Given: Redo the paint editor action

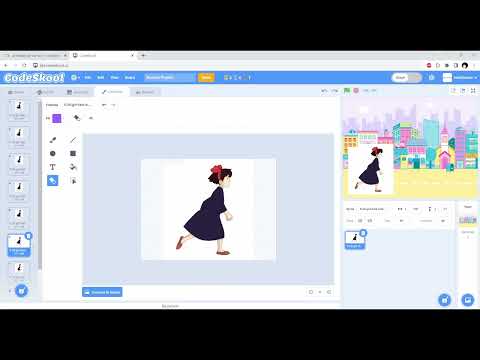Looking at the screenshot, I should click(x=113, y=105).
